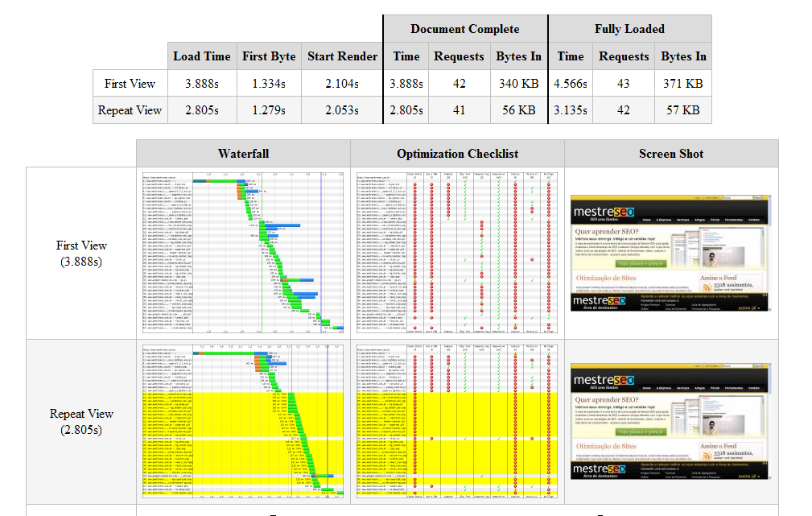Click the Repeat View (2.805s) row label
Image resolution: width=812 pixels, height=516 pixels.
(x=81, y=422)
